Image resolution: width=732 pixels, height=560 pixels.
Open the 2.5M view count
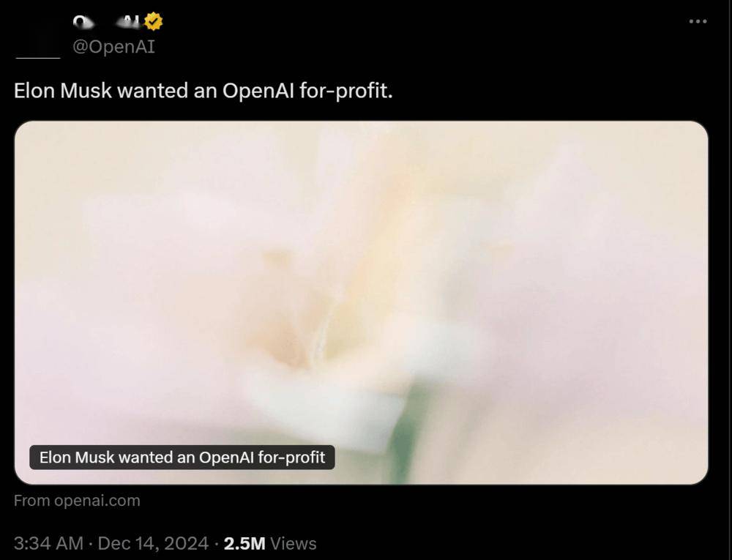244,544
